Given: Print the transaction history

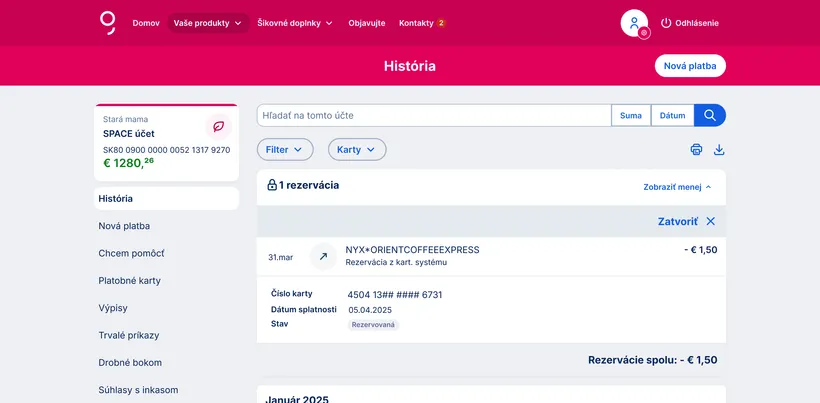Looking at the screenshot, I should 696,150.
